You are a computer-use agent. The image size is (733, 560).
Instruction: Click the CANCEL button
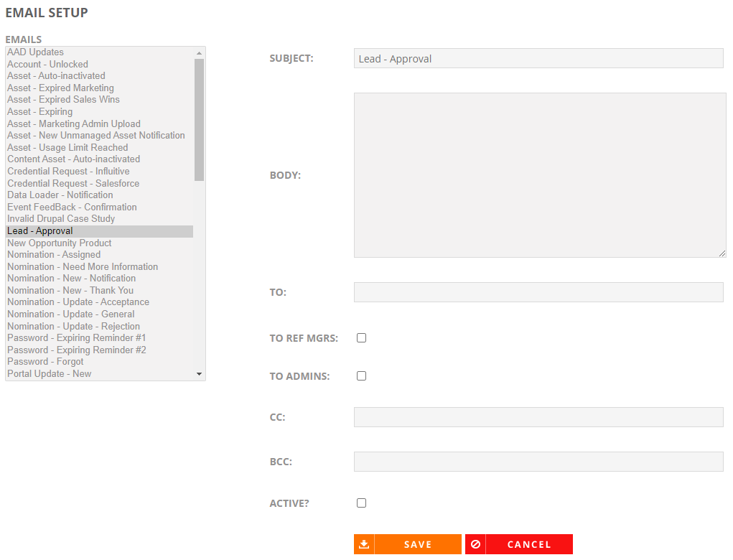click(519, 544)
